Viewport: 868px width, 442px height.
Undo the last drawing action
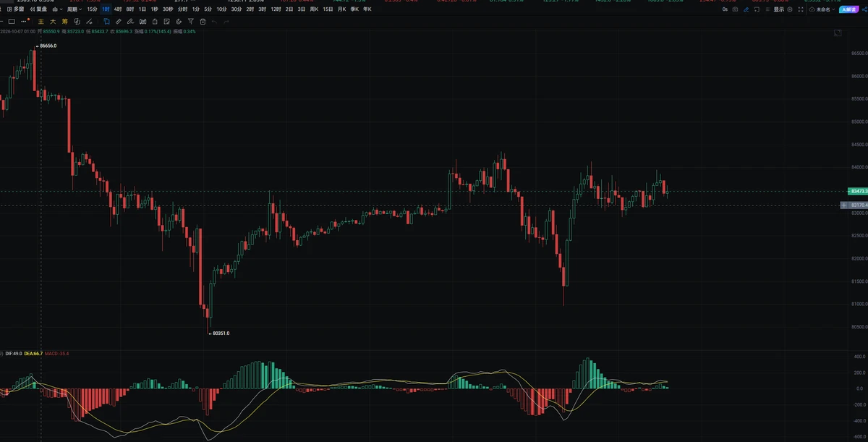(215, 22)
